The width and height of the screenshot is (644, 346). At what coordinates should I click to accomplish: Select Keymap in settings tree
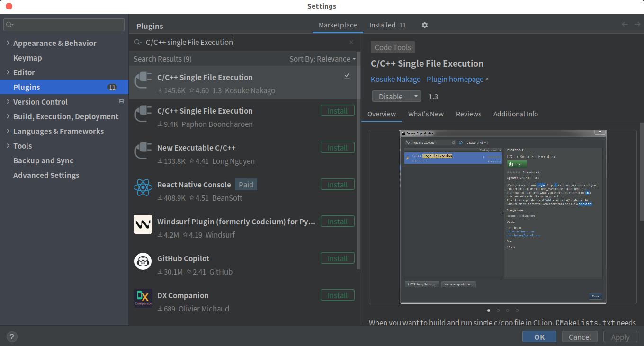(x=27, y=58)
